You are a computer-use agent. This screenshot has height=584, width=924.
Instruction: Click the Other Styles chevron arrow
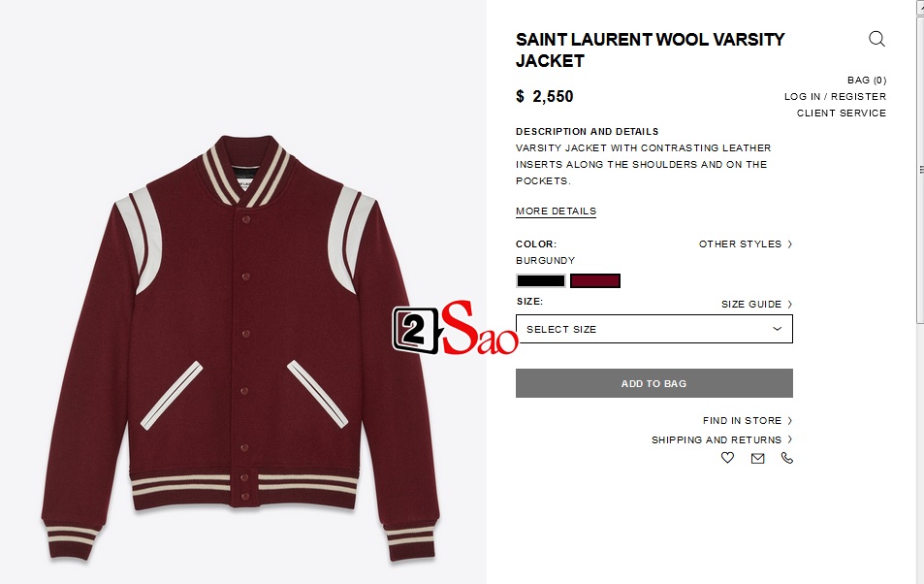789,244
